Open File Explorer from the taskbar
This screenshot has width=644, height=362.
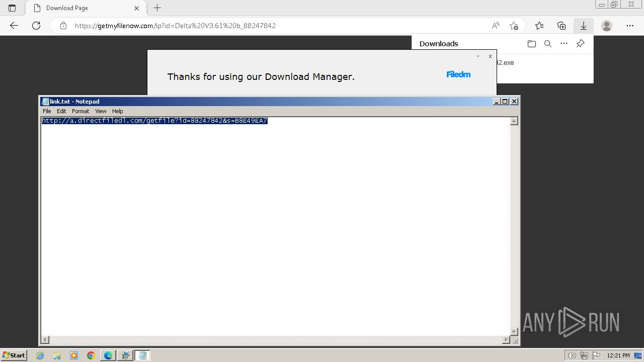tap(57, 355)
